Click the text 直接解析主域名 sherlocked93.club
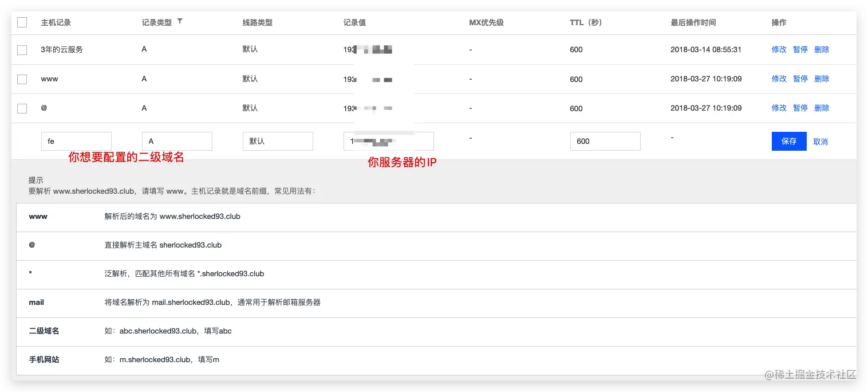This screenshot has height=392, width=868. pos(163,245)
